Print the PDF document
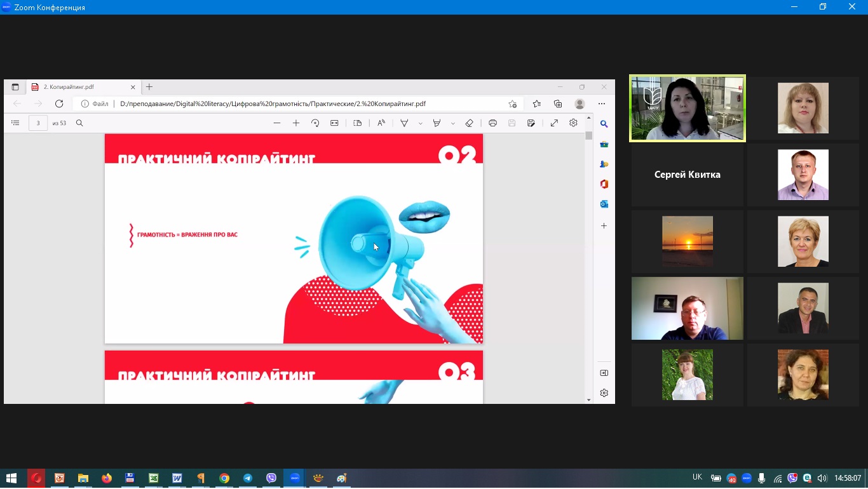This screenshot has width=868, height=489. (x=492, y=123)
